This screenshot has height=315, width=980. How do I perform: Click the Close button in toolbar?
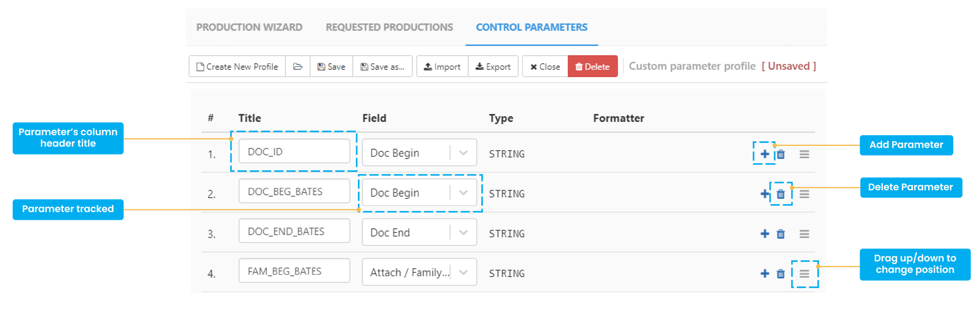point(545,66)
